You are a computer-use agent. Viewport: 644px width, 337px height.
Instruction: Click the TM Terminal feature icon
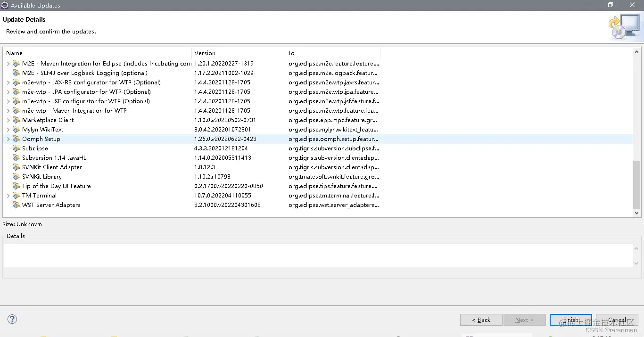coord(16,196)
